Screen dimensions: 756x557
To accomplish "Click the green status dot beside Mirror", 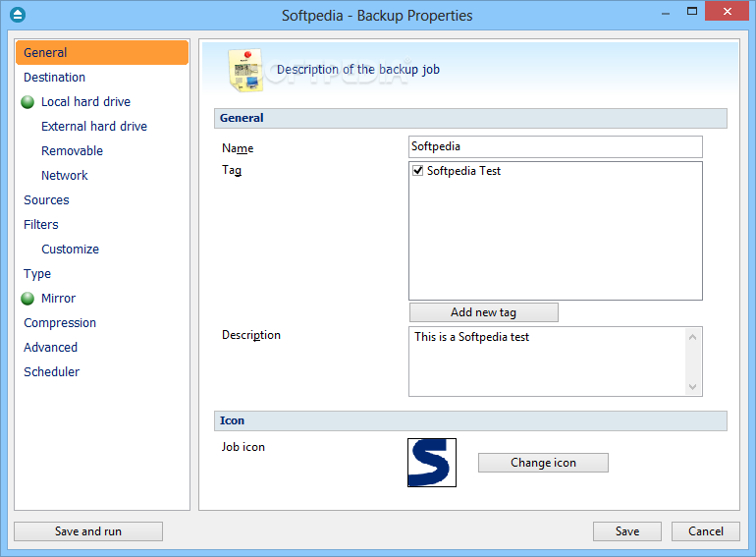I will [27, 299].
